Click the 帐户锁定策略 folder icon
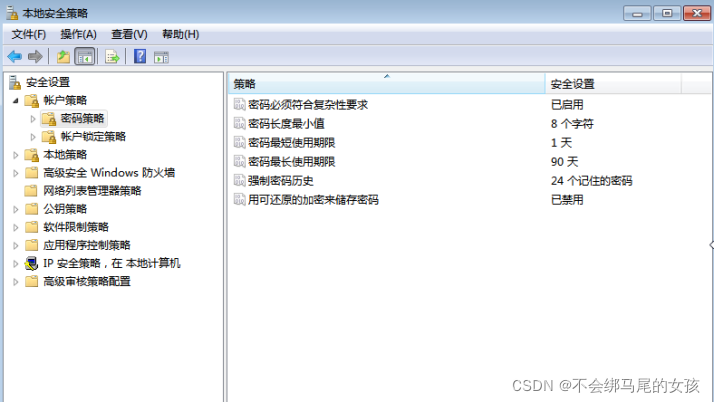This screenshot has width=715, height=403. (49, 137)
